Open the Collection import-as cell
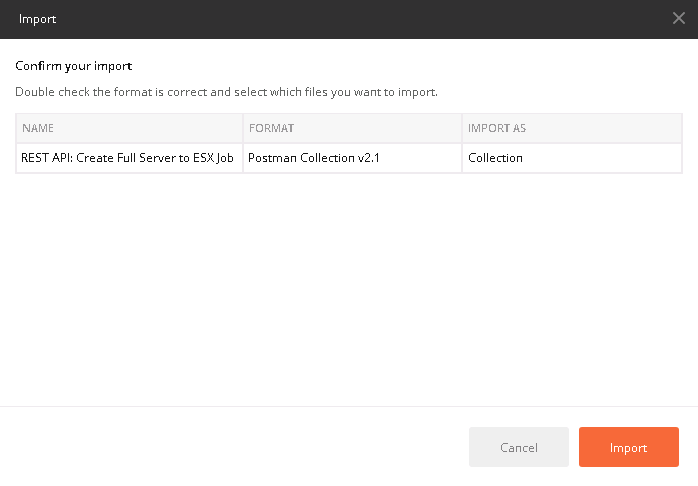Image resolution: width=698 pixels, height=486 pixels. [x=572, y=158]
